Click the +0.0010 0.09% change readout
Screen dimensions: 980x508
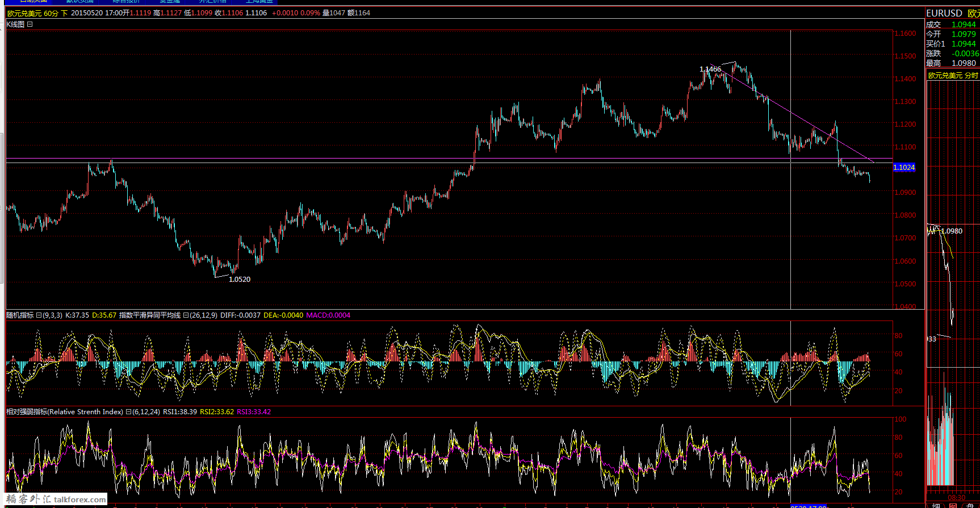[x=296, y=13]
